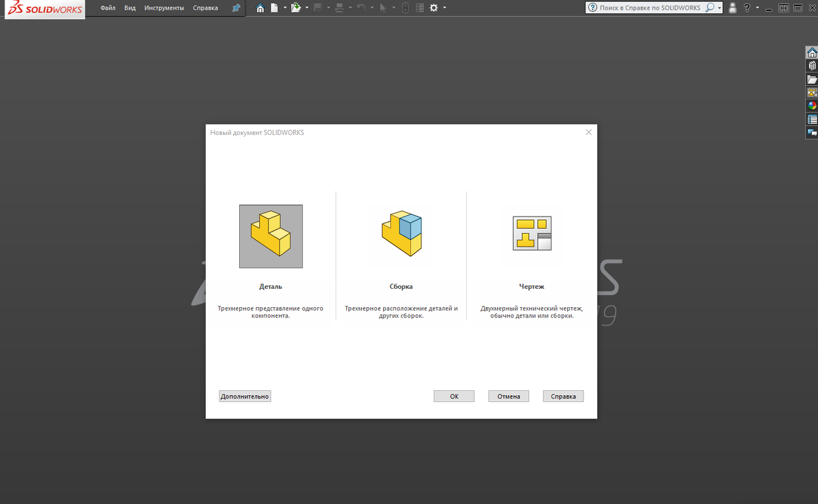Image resolution: width=818 pixels, height=504 pixels.
Task: Open the File Explorer folder task pane icon
Action: click(x=812, y=79)
